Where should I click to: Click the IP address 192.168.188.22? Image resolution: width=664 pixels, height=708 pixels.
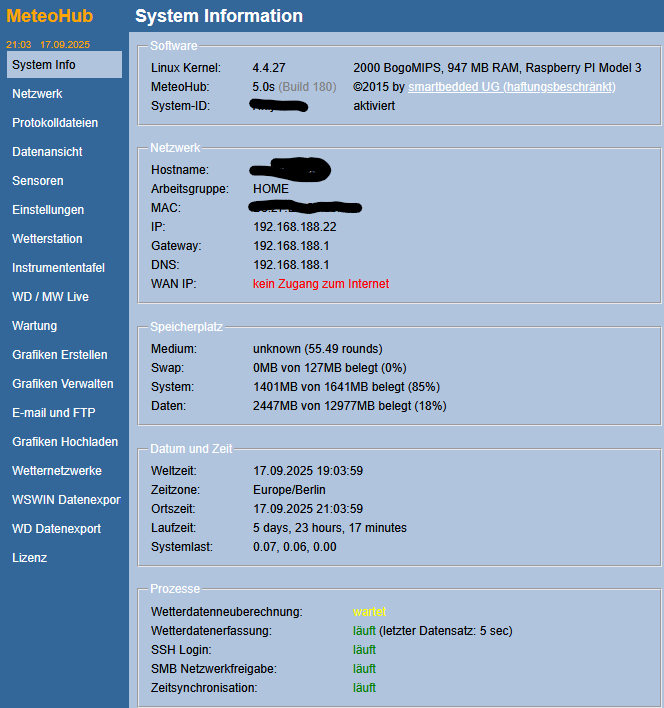click(x=295, y=227)
